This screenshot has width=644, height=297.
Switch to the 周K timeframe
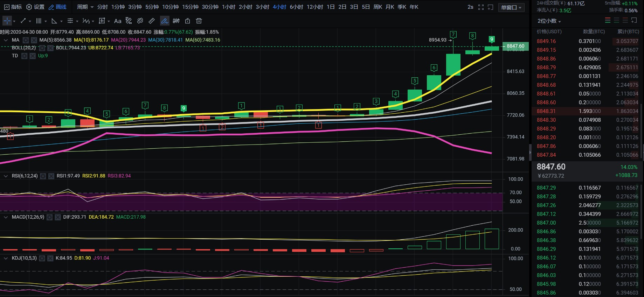point(378,7)
